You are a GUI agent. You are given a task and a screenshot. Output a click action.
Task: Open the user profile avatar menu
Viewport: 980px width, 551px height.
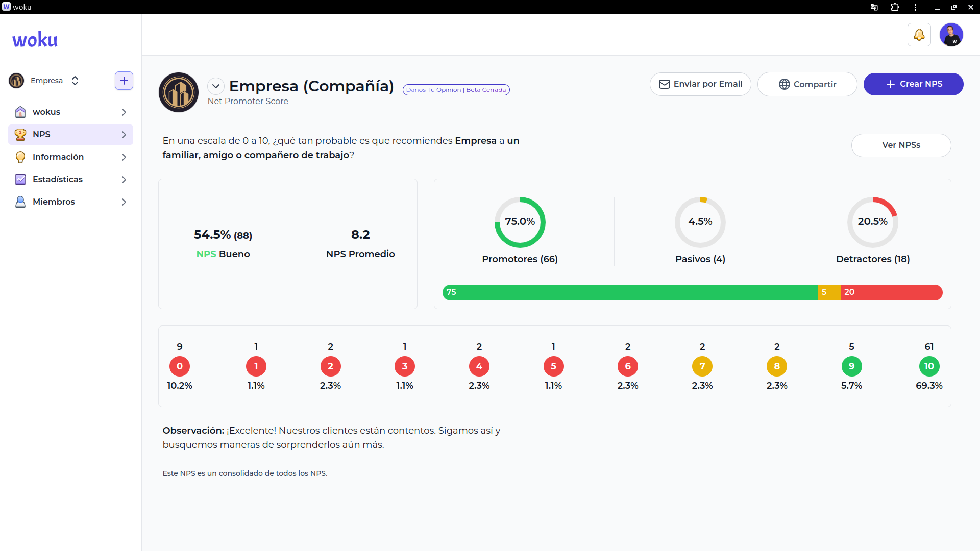[x=952, y=35]
